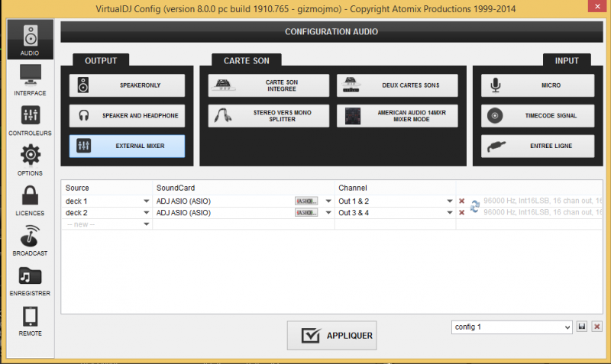Open the Licences padlock section
This screenshot has width=611, height=364.
tap(30, 200)
